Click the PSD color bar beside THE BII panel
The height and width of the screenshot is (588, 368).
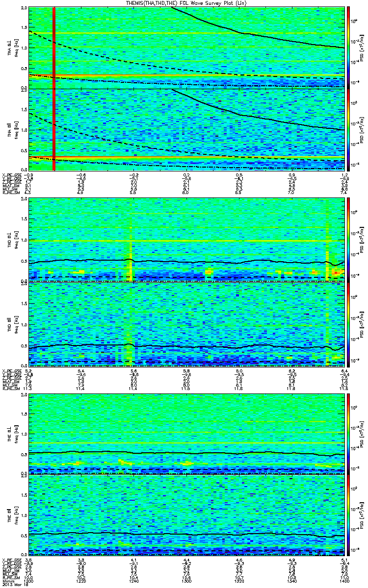coord(349,515)
